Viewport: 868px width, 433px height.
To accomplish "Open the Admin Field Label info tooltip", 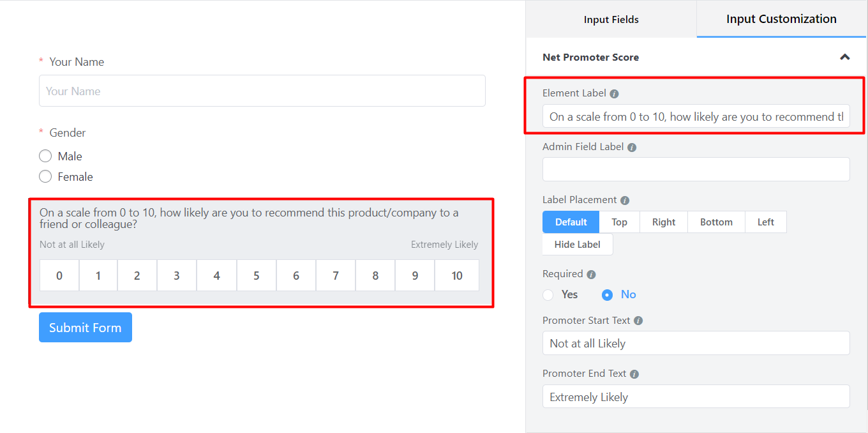I will click(632, 147).
